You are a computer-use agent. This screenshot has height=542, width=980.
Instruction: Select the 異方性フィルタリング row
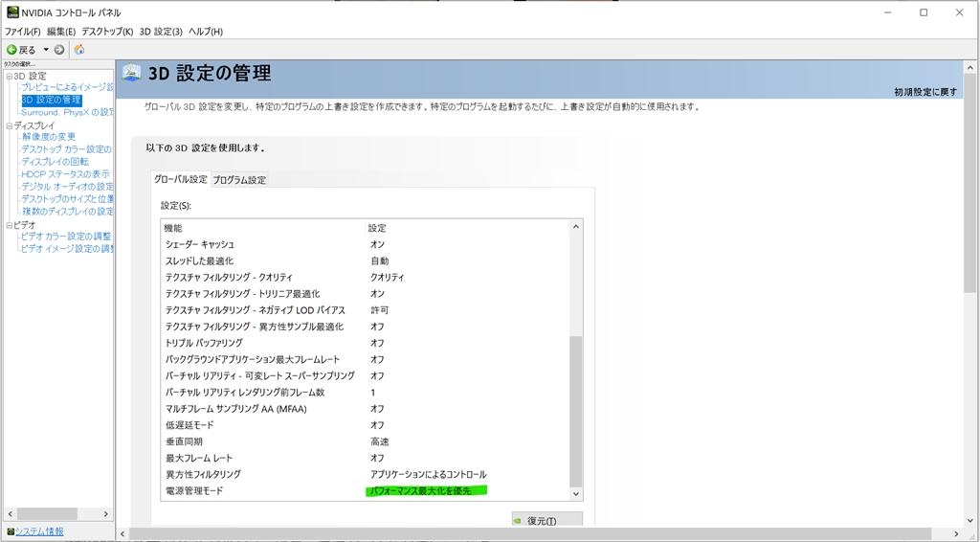[x=366, y=474]
